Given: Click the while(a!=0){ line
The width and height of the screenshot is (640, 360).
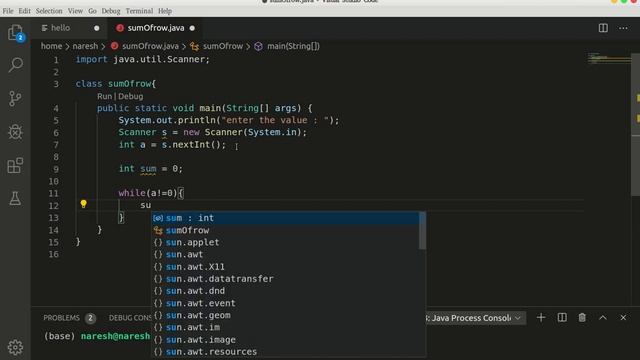Looking at the screenshot, I should click(x=151, y=193).
